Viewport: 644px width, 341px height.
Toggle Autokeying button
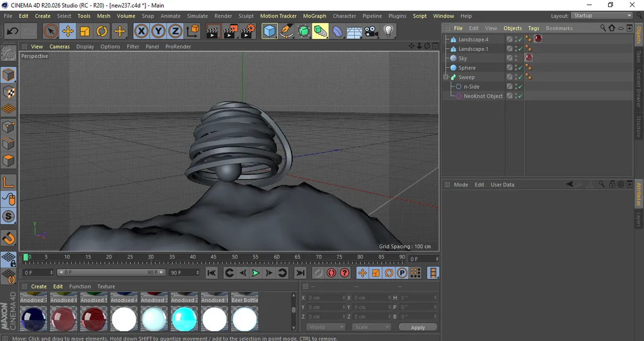pyautogui.click(x=331, y=273)
